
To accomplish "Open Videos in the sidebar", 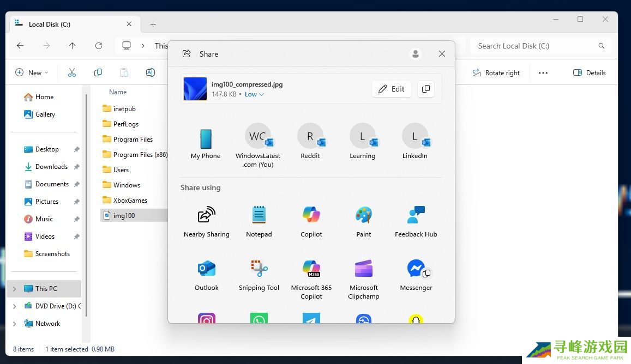I will [39, 236].
